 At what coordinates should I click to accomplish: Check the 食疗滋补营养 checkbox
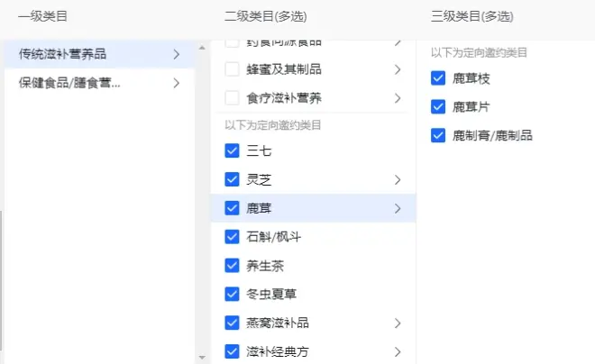pos(232,97)
